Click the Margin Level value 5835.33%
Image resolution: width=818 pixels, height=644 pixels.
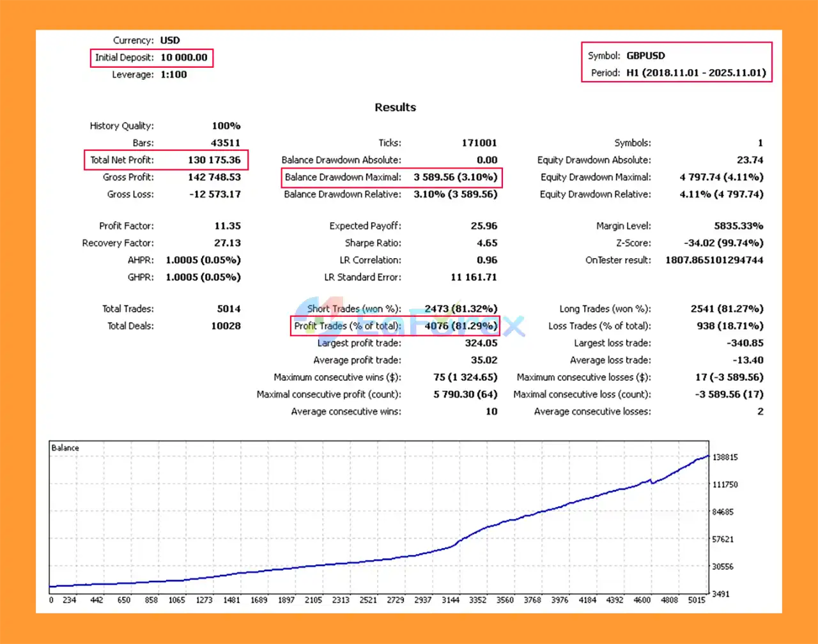click(x=738, y=226)
